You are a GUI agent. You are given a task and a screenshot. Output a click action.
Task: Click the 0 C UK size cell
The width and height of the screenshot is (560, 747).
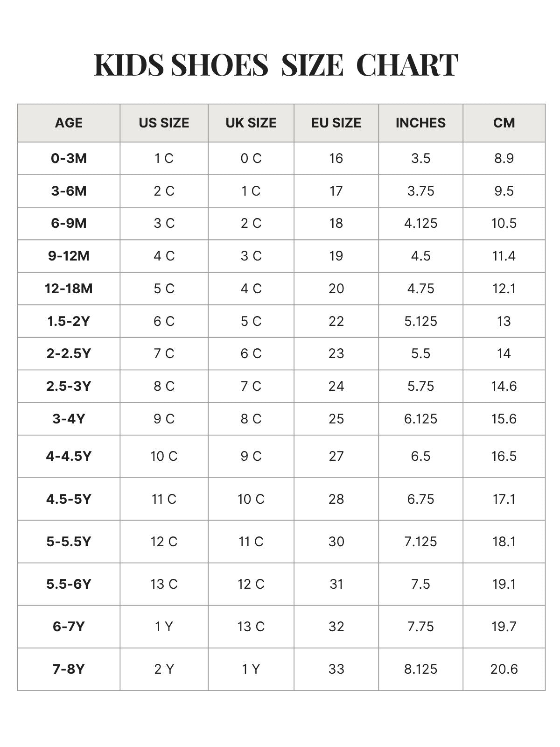(251, 158)
